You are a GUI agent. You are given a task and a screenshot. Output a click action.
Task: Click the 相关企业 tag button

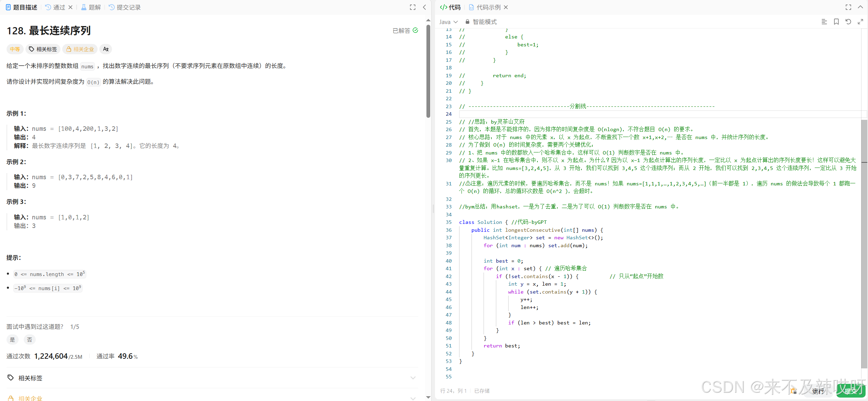click(x=80, y=49)
